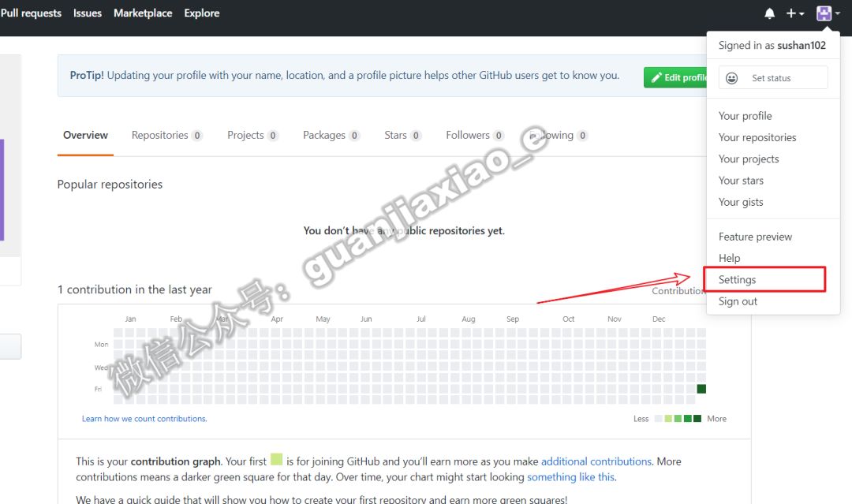The image size is (852, 504).
Task: Click 'Learn how we count contributions' link
Action: 144,419
